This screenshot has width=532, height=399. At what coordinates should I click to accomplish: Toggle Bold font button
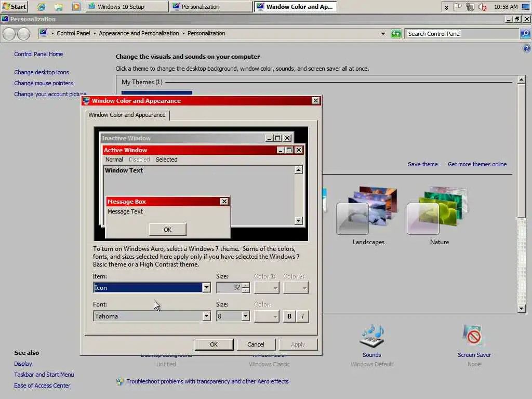click(x=289, y=316)
